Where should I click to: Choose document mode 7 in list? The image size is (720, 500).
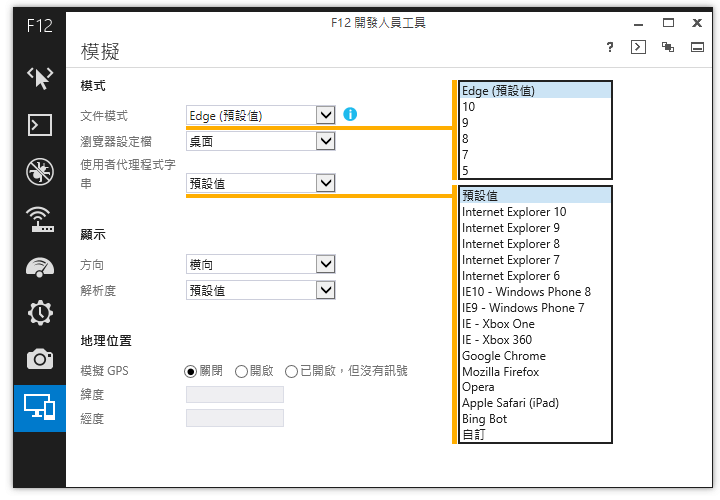point(535,155)
